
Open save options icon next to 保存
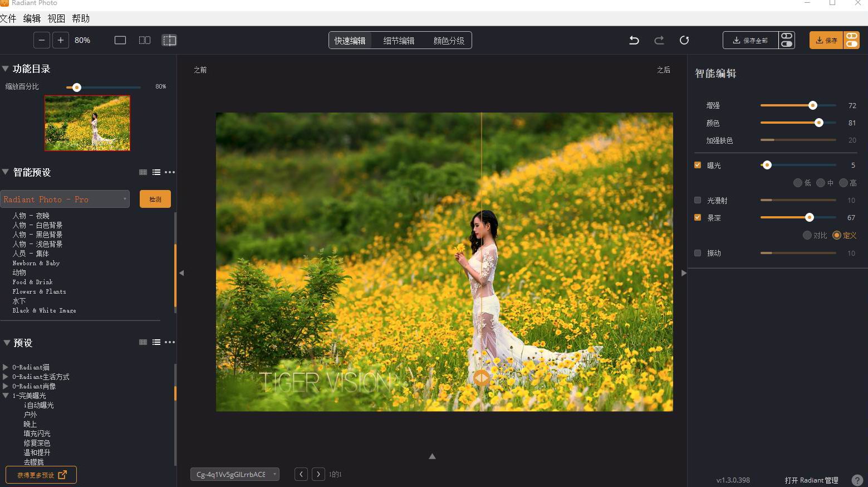click(851, 40)
